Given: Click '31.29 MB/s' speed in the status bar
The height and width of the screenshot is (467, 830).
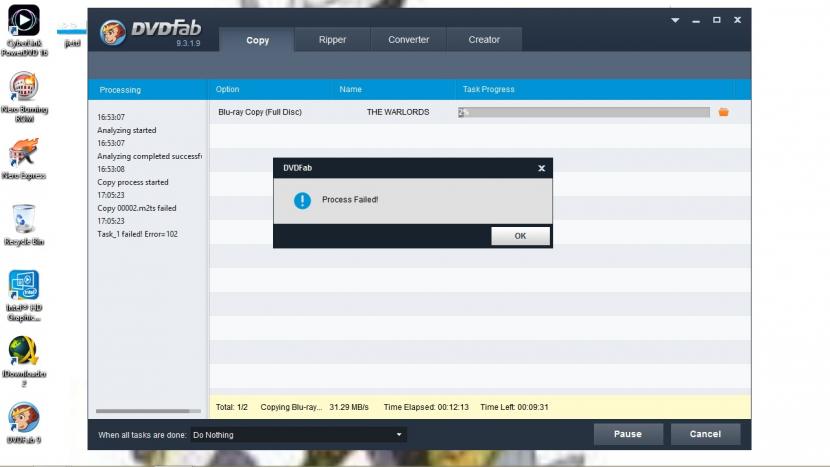Looking at the screenshot, I should (349, 407).
